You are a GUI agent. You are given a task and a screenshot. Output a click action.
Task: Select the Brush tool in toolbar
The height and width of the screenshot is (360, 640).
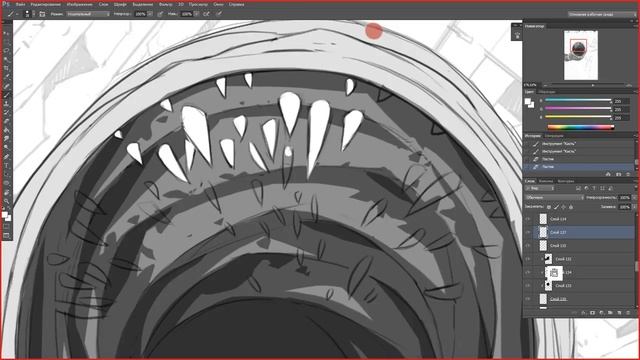coord(6,95)
